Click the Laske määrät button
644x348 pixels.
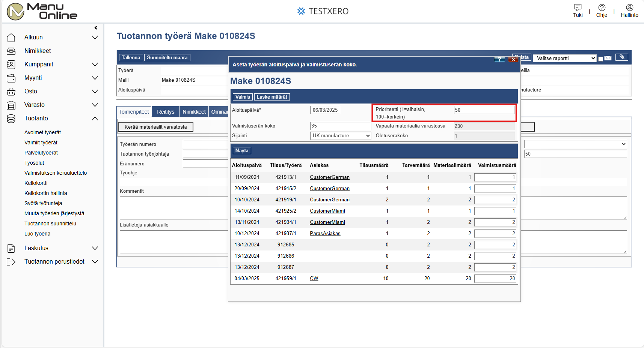click(x=272, y=97)
